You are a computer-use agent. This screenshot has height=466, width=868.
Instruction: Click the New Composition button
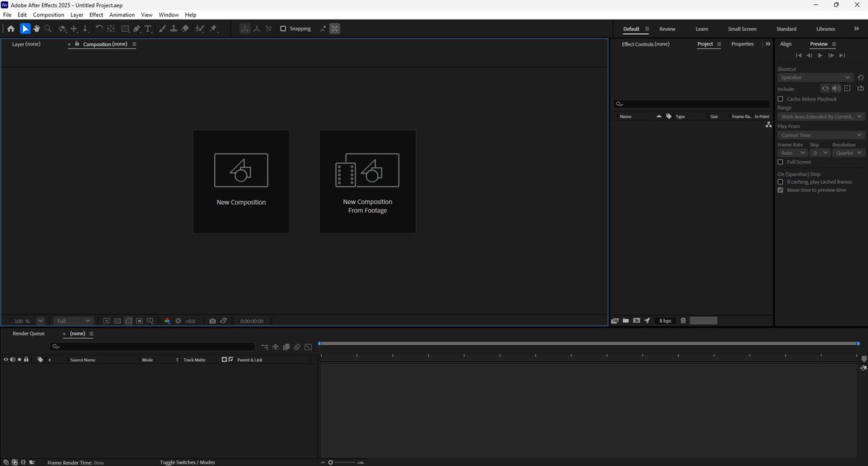[241, 182]
